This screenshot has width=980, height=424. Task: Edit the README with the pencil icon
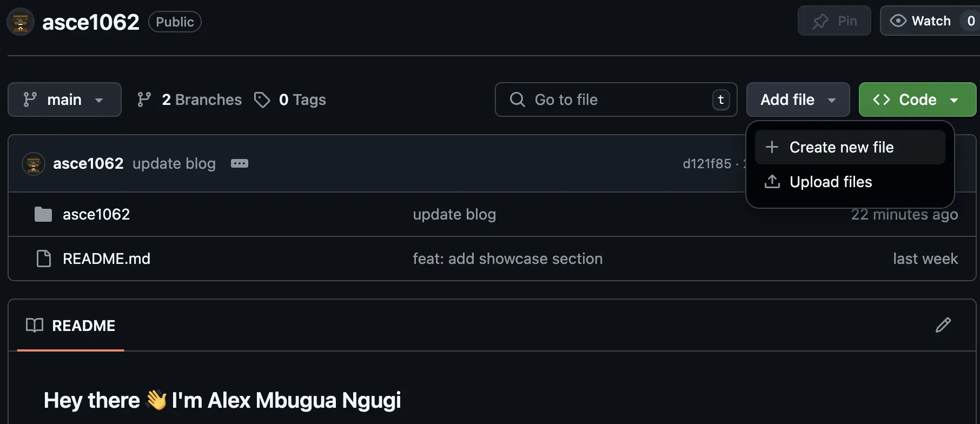(943, 325)
